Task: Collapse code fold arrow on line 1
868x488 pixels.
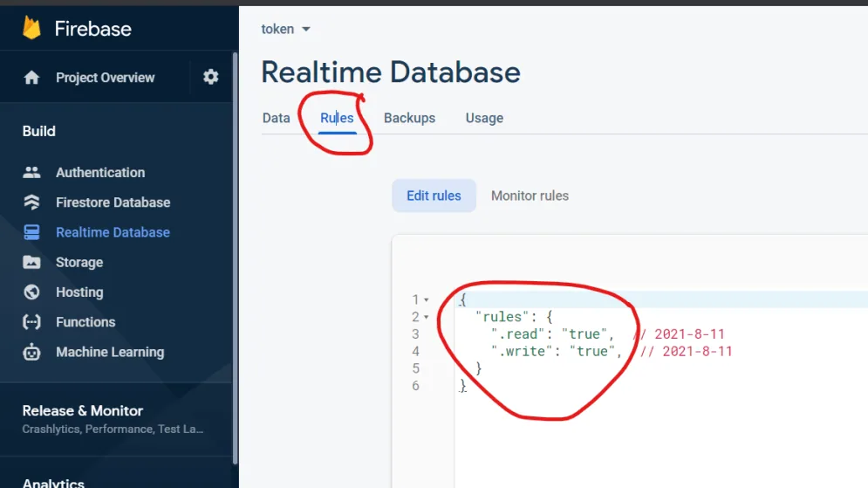Action: pyautogui.click(x=427, y=299)
